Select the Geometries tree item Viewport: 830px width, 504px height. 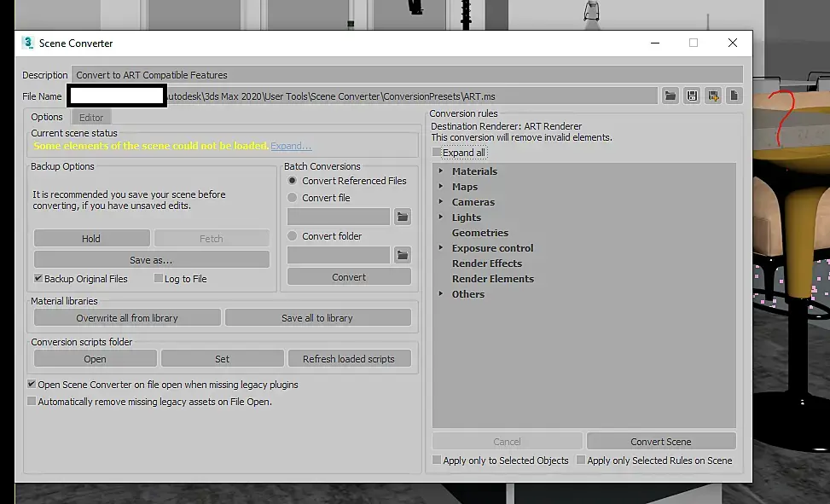479,233
